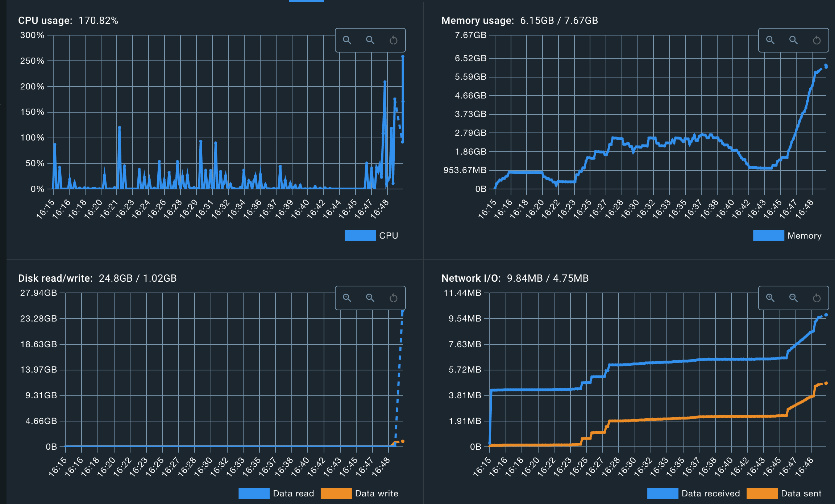Screen dimensions: 835x504
Task: Click the Network I/O title text
Action: (x=470, y=278)
